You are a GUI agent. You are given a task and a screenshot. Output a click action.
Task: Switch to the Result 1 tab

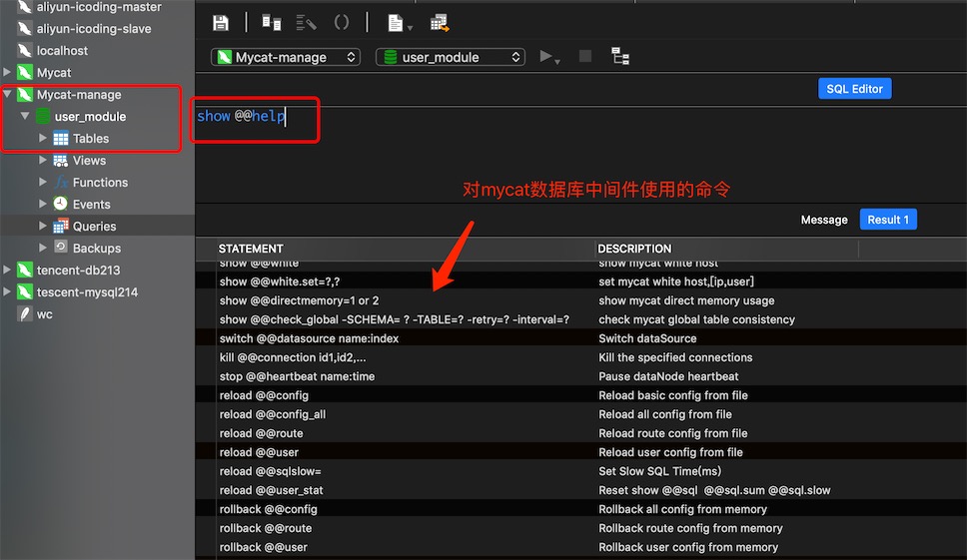(888, 220)
